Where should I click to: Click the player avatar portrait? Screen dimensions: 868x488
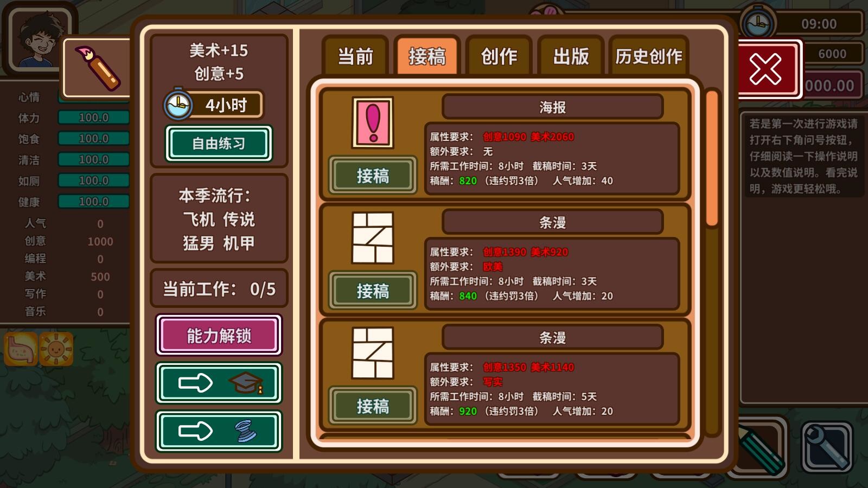[38, 39]
